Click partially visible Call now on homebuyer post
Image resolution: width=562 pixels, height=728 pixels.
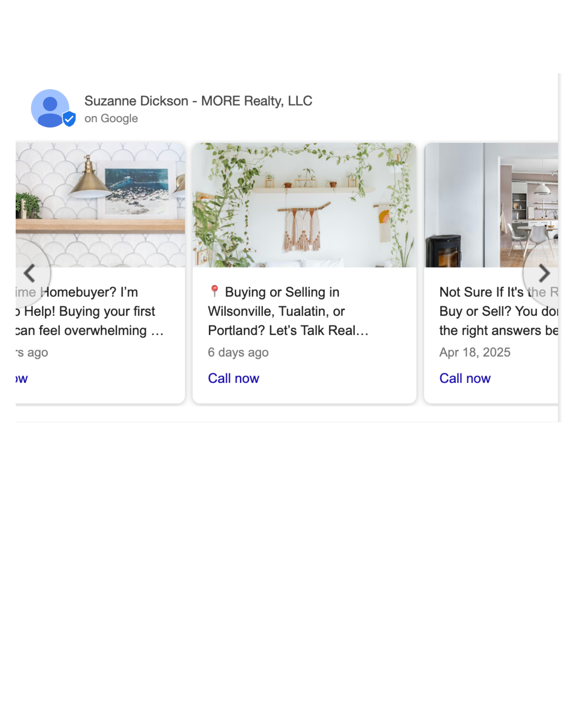click(21, 378)
